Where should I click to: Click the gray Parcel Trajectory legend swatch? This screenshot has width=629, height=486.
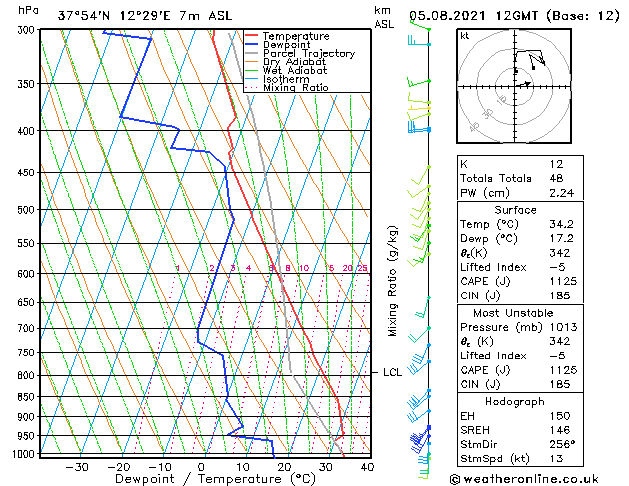pyautogui.click(x=252, y=53)
